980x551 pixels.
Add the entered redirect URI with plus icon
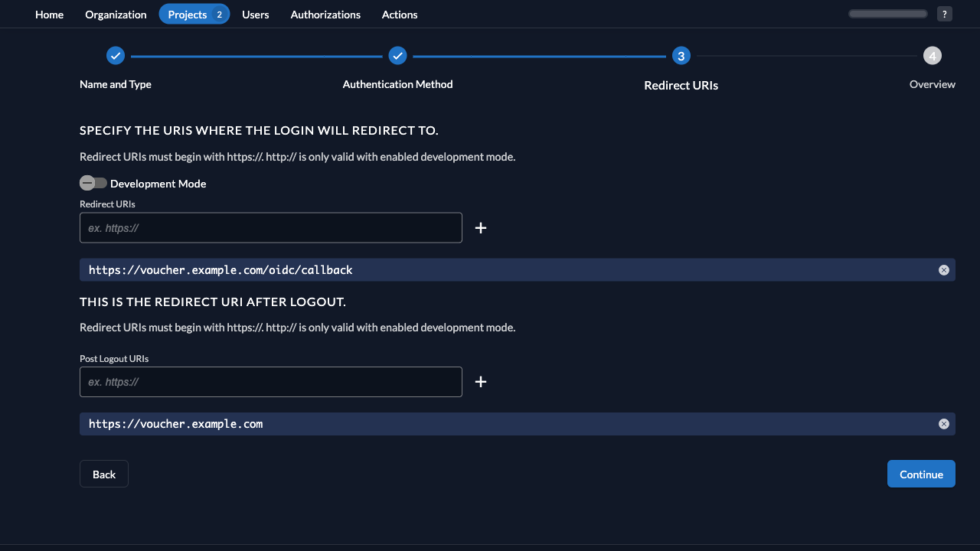point(481,228)
